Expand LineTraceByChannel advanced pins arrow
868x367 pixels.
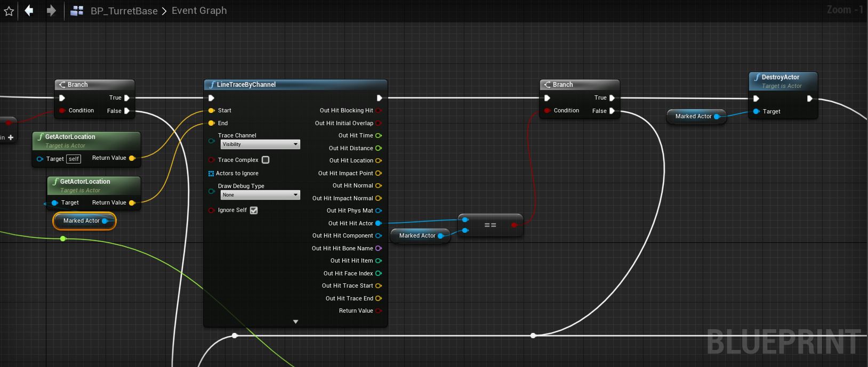295,322
